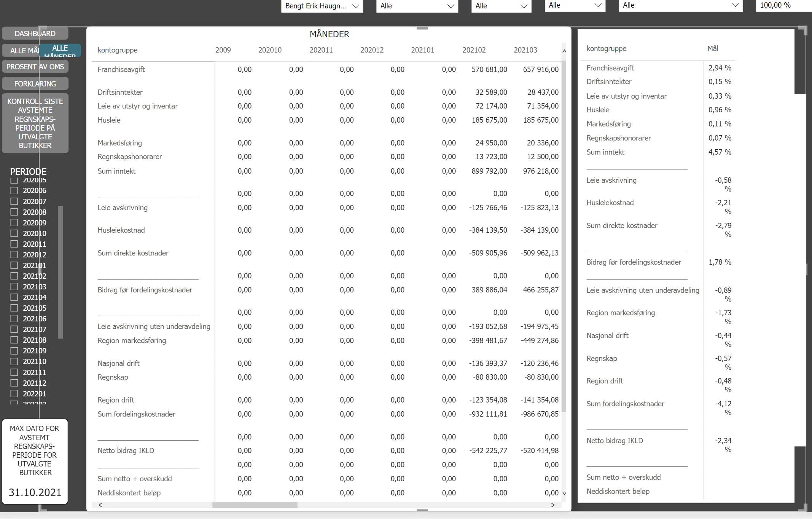Image resolution: width=812 pixels, height=519 pixels.
Task: Tick the 202103 period checkbox
Action: (14, 287)
